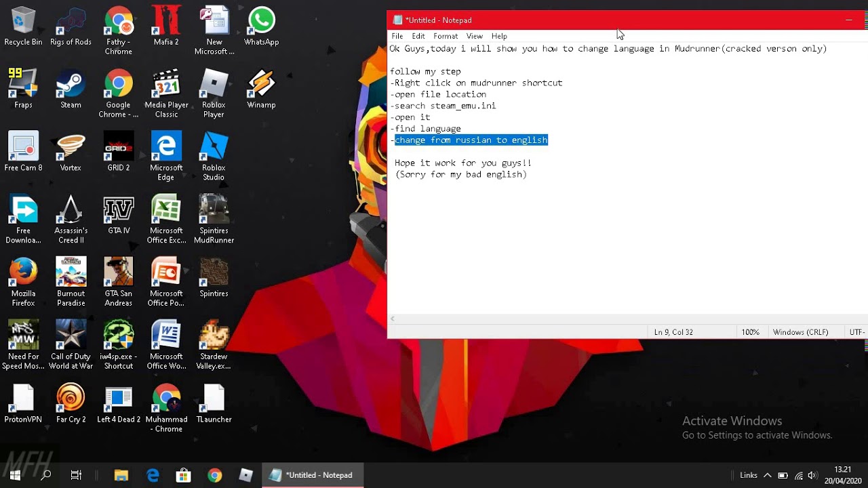Select the Free Download Manager shortcut

click(x=23, y=220)
